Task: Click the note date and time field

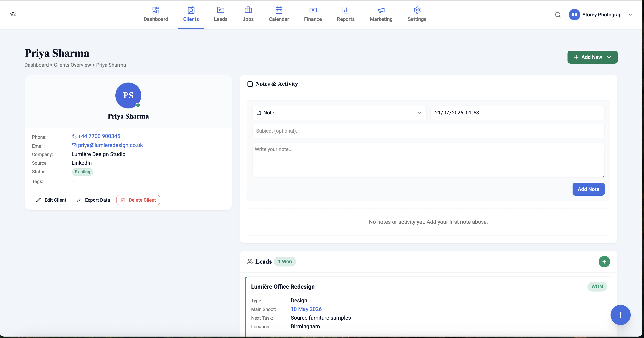Action: point(517,113)
